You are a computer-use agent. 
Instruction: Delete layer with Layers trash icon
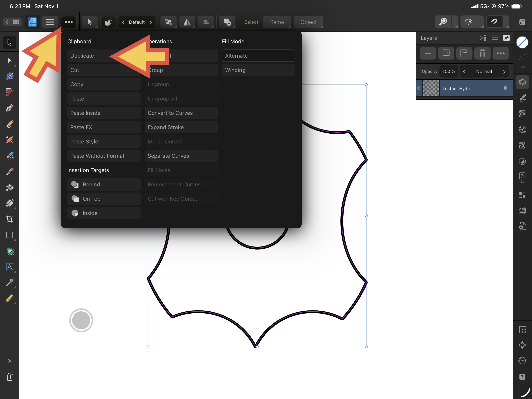482,53
